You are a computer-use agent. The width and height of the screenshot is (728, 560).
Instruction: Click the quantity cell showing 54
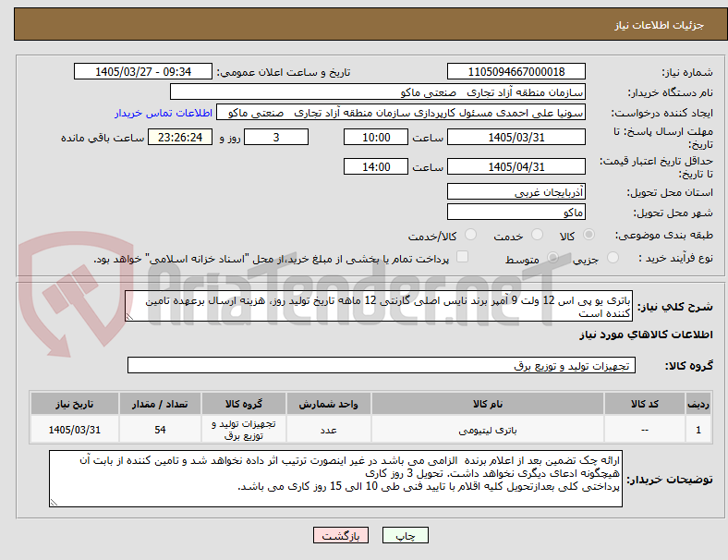click(x=160, y=430)
